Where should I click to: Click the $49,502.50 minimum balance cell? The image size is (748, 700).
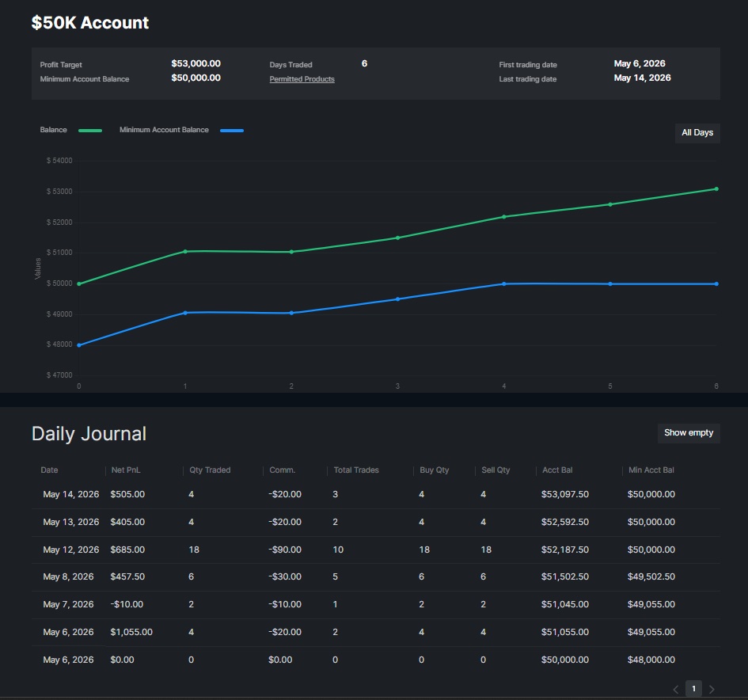pos(651,576)
